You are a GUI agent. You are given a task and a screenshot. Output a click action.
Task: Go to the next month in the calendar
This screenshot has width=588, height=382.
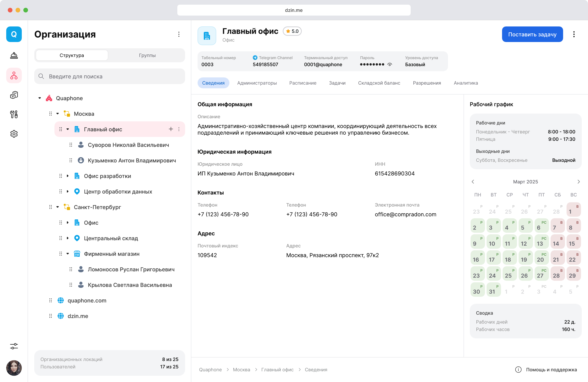click(x=578, y=182)
